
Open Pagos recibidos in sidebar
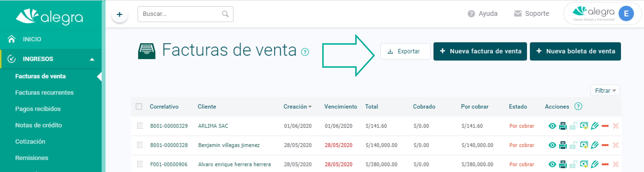38,109
